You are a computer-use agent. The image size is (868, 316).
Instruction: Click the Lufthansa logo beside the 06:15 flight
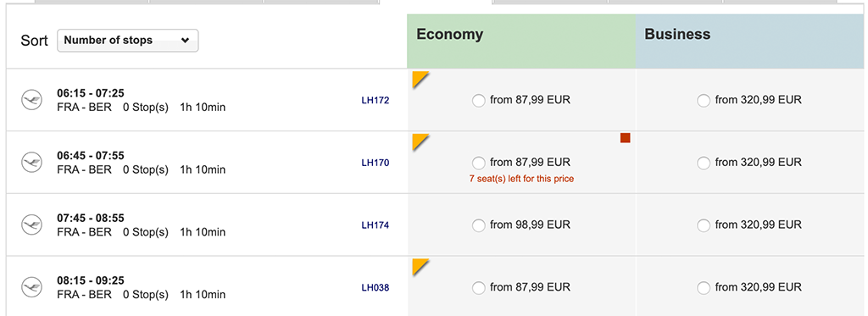[x=31, y=100]
